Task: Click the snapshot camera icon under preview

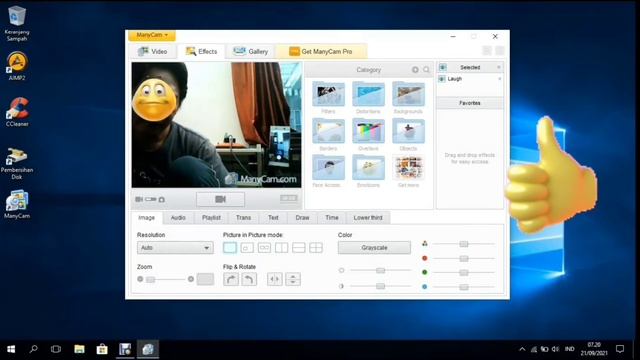Action: pos(162,200)
